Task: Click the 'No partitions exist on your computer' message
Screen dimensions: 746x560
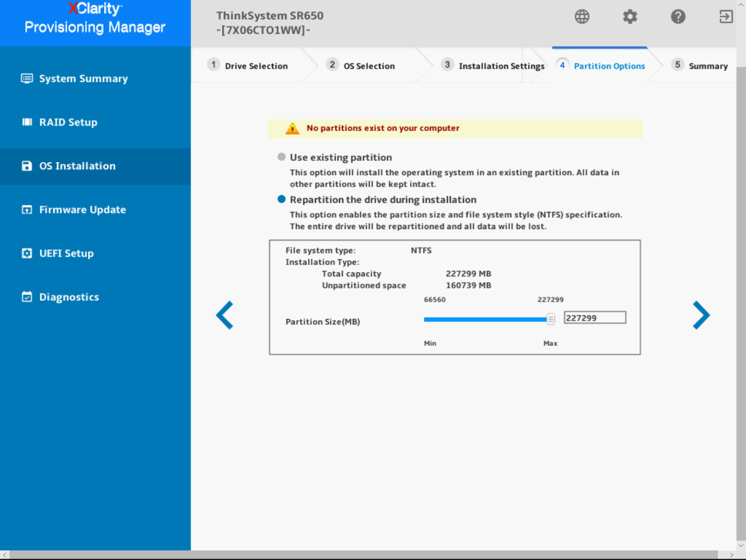Action: click(x=383, y=128)
